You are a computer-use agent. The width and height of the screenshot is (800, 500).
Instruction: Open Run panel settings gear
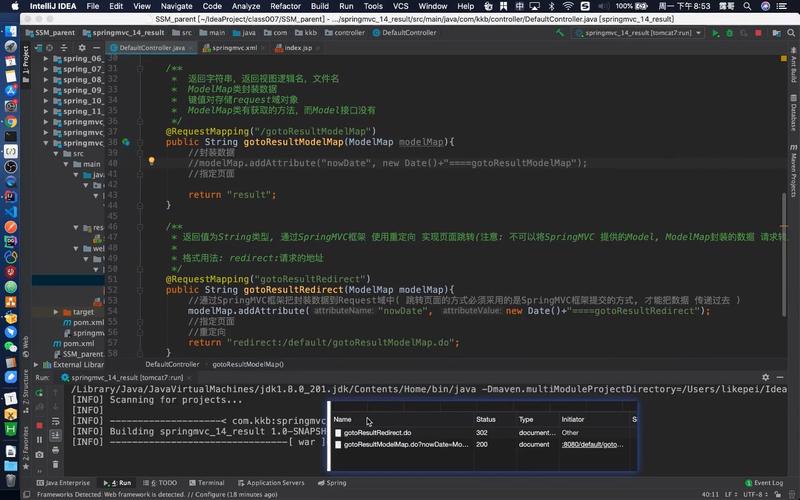(x=765, y=377)
